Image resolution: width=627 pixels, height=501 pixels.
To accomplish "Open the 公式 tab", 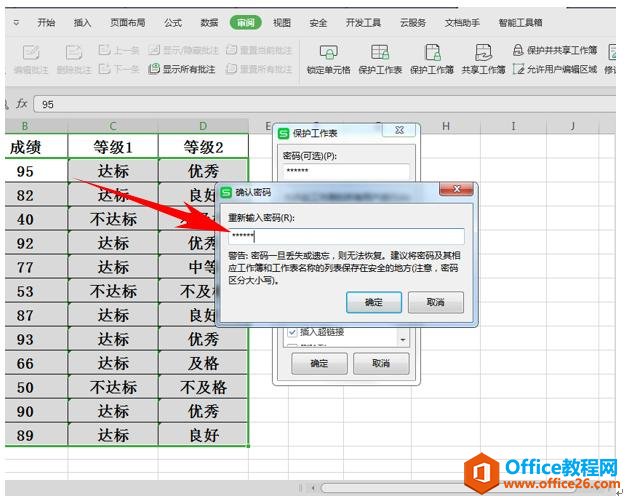I will [173, 23].
